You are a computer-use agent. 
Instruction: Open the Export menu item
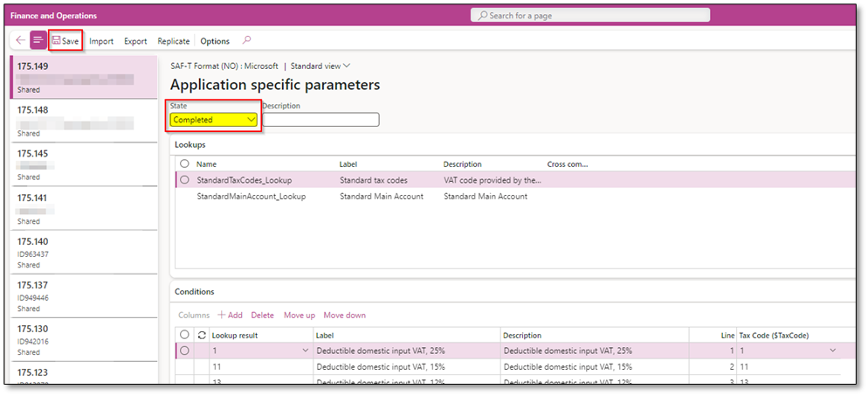coord(135,41)
